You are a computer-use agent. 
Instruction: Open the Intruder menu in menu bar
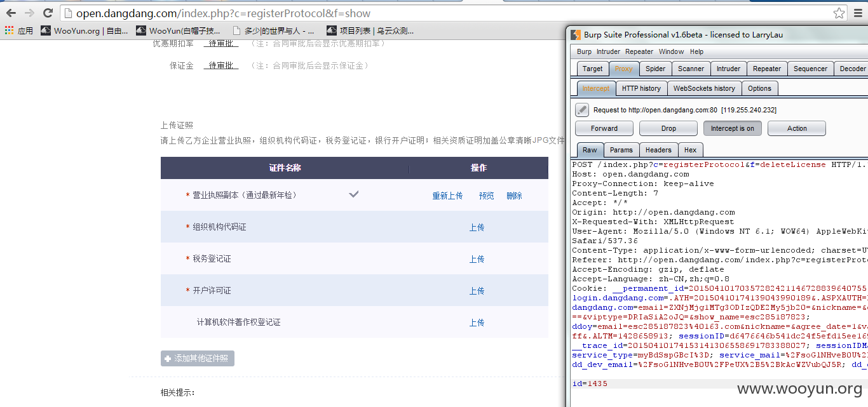click(608, 51)
